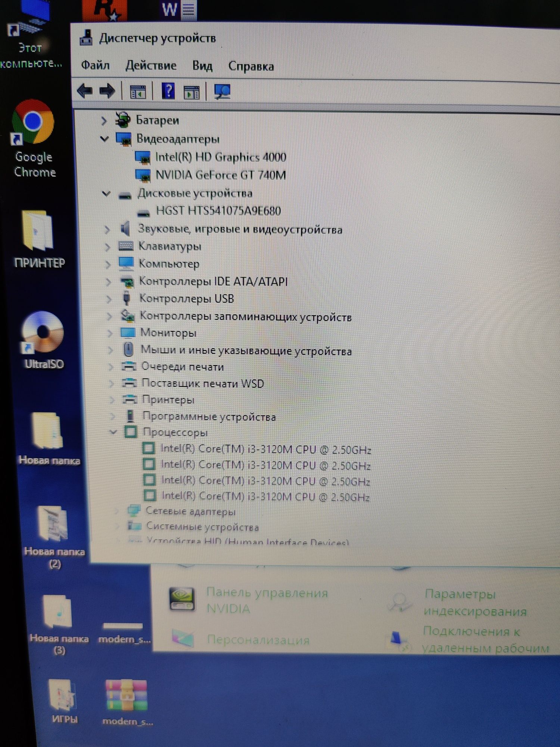The width and height of the screenshot is (560, 747).
Task: Click the blue Help question-mark icon
Action: click(168, 91)
